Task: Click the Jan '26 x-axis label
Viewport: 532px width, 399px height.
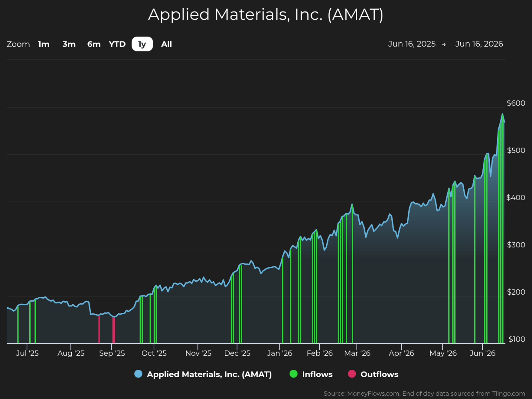Action: (280, 353)
